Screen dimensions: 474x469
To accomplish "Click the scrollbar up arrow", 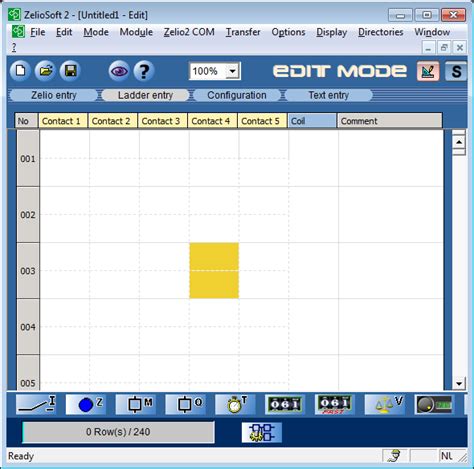I will point(459,142).
